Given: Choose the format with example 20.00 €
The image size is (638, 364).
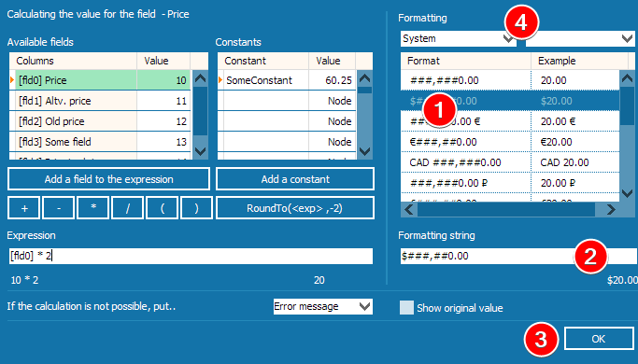Looking at the screenshot, I should click(510, 121).
